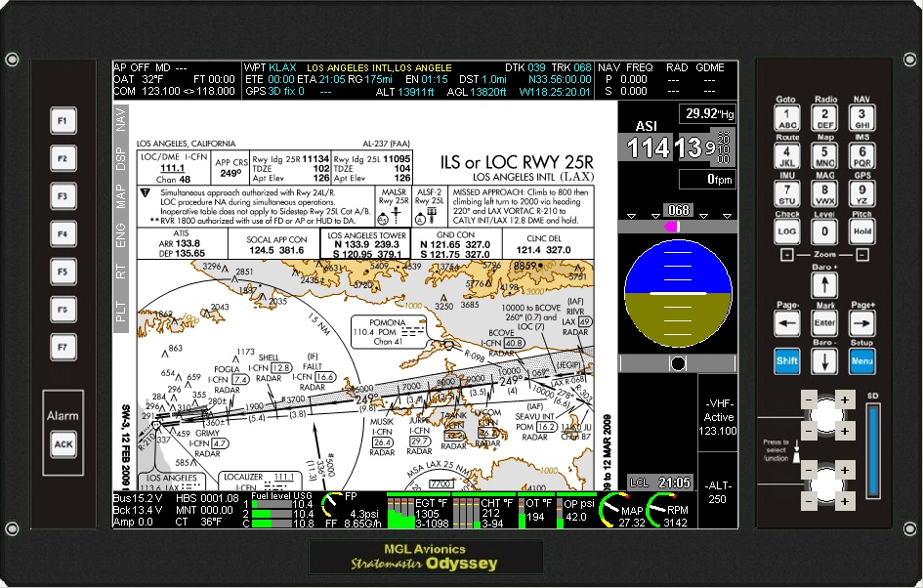Open Goto with the 1 ABC key
Viewport: 923px width, 588px height.
click(787, 118)
